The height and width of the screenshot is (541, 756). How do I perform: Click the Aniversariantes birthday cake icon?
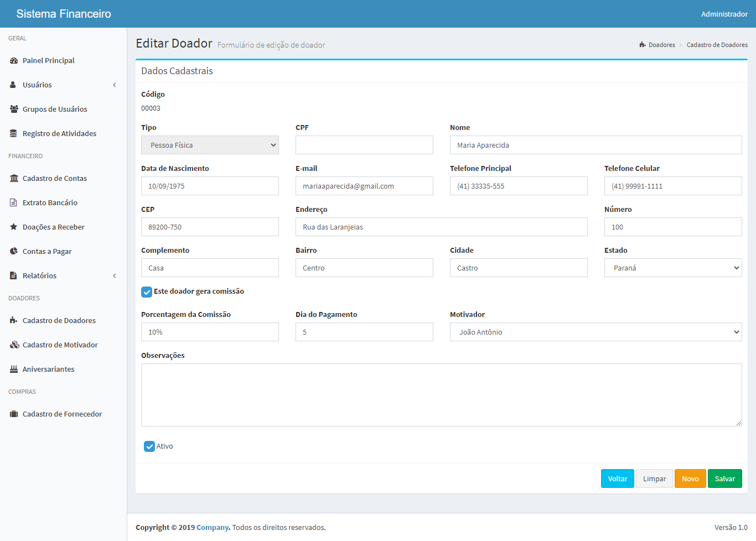pos(14,370)
